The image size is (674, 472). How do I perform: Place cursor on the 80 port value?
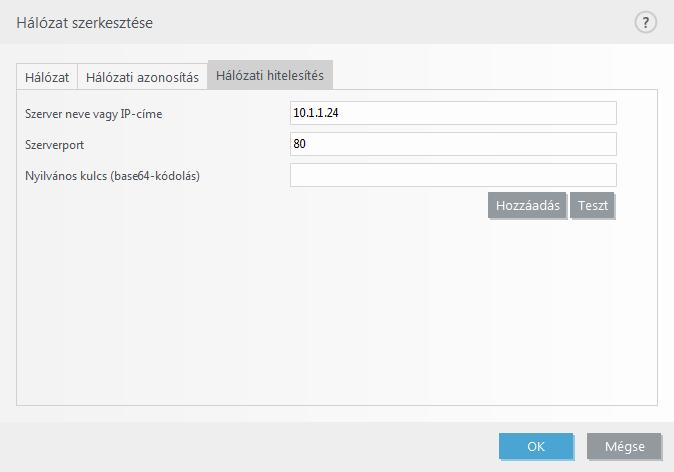tap(300, 144)
